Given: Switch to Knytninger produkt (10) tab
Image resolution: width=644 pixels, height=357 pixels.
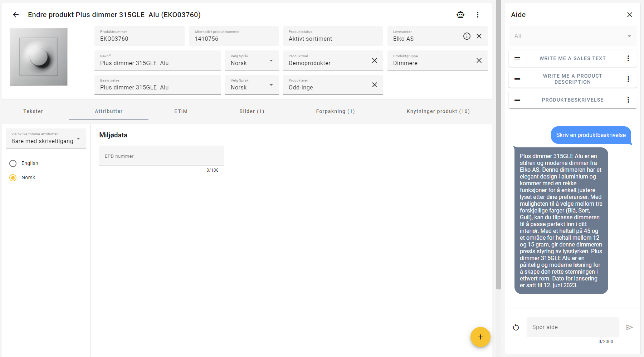Looking at the screenshot, I should 438,111.
